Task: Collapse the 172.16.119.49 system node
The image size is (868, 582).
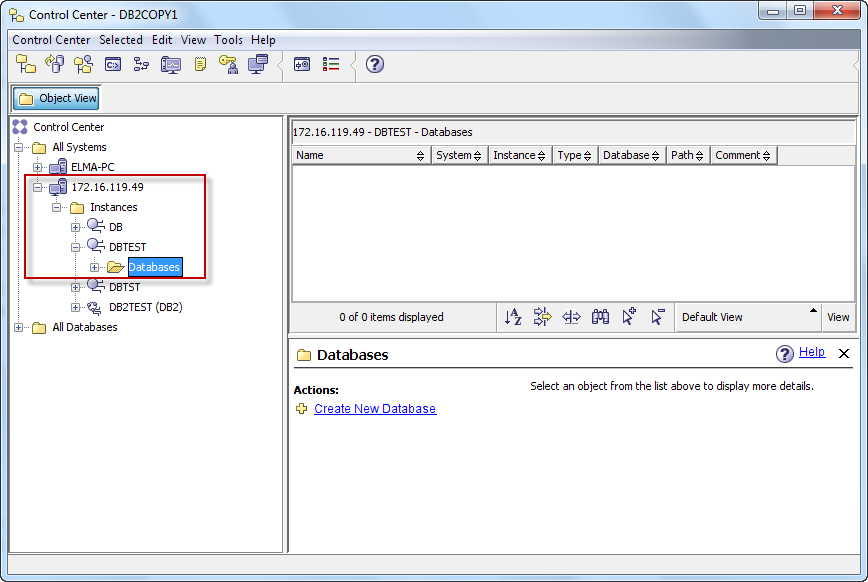Action: (x=38, y=187)
